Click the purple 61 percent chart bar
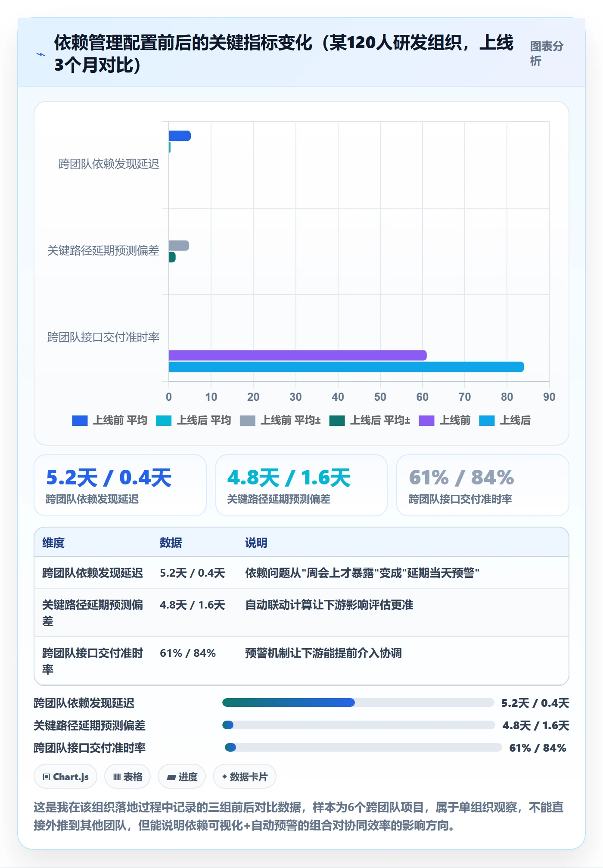Viewport: 603px width, 868px height. click(x=298, y=356)
